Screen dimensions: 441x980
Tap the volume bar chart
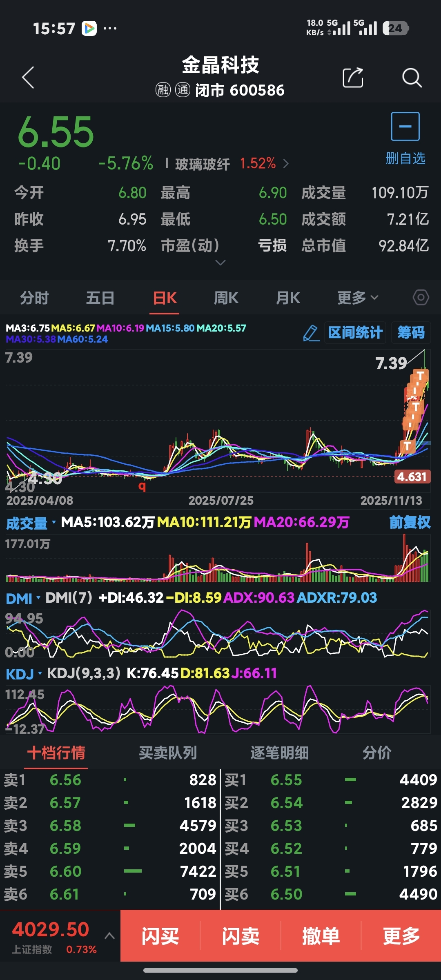pos(218,557)
